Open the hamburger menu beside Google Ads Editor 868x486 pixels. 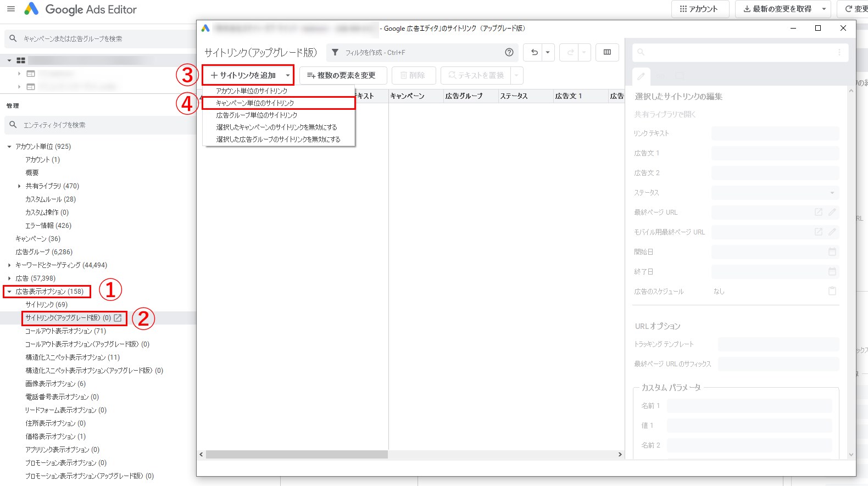(11, 9)
